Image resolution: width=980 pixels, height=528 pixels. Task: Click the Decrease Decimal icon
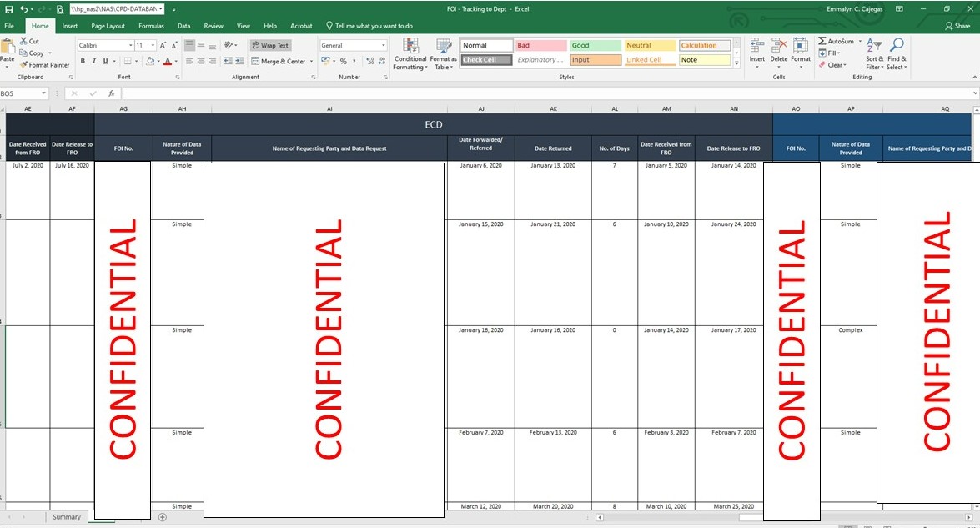[x=381, y=61]
